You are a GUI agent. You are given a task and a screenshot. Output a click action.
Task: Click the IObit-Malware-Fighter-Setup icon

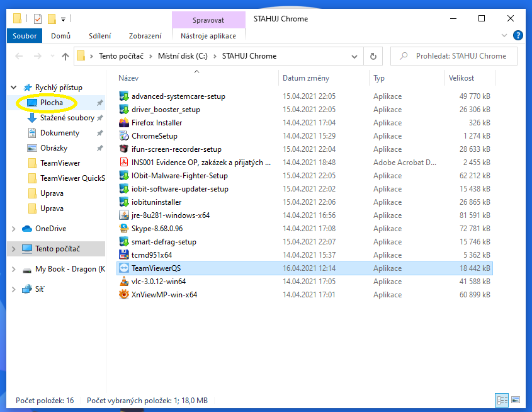click(x=124, y=176)
